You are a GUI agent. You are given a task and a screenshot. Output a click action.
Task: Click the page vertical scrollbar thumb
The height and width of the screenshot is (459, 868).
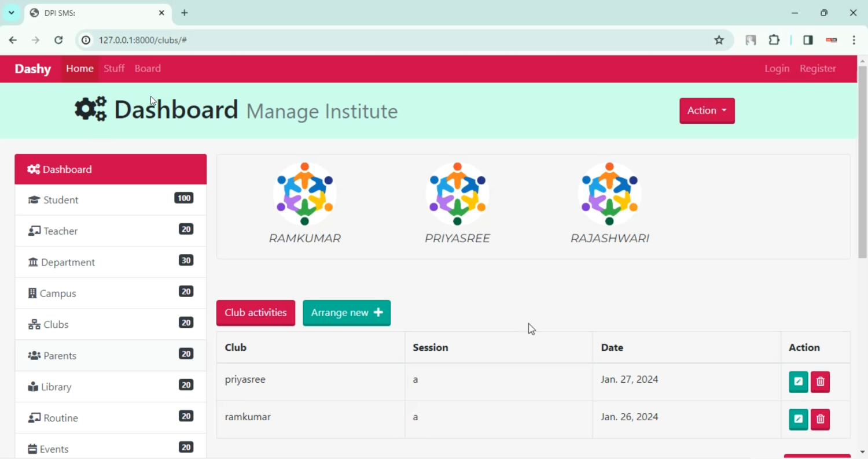tap(862, 162)
